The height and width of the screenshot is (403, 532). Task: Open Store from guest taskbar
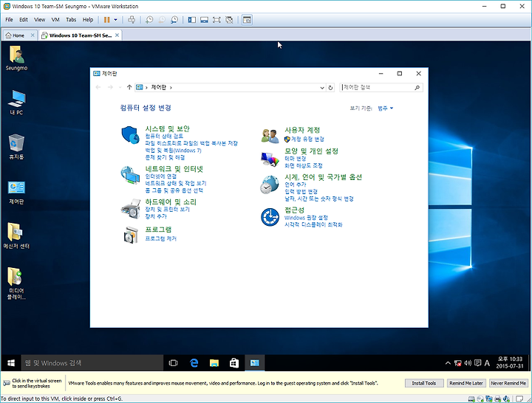point(234,363)
